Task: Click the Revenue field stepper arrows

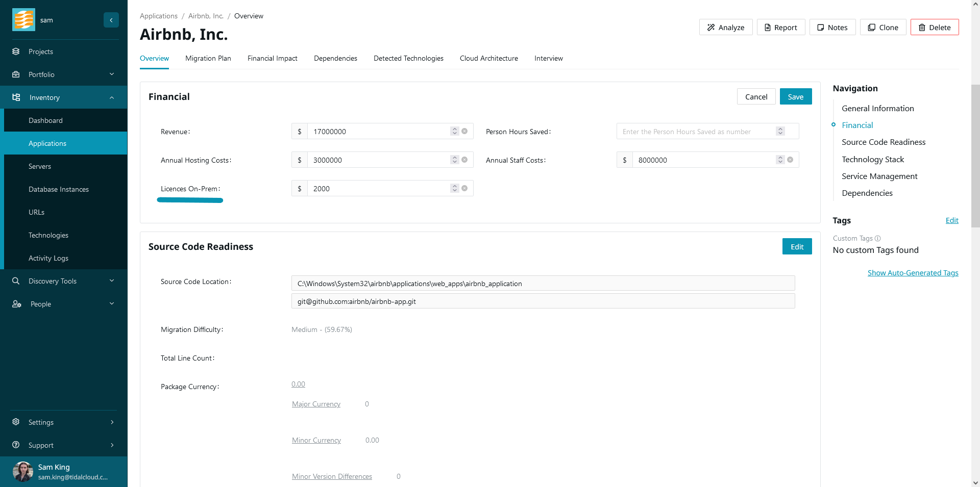Action: [454, 131]
